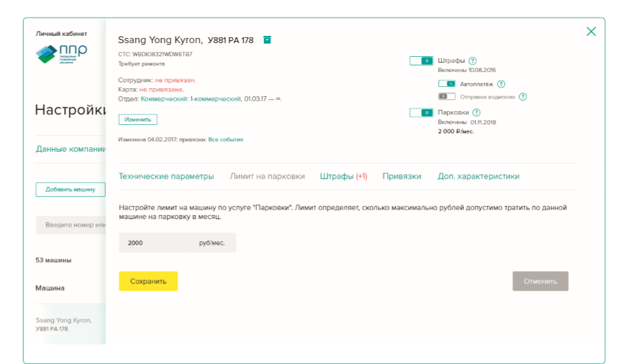Image resolution: width=619 pixels, height=364 pixels.
Task: Open the help icon beside Штрафы toggle
Action: point(473,61)
